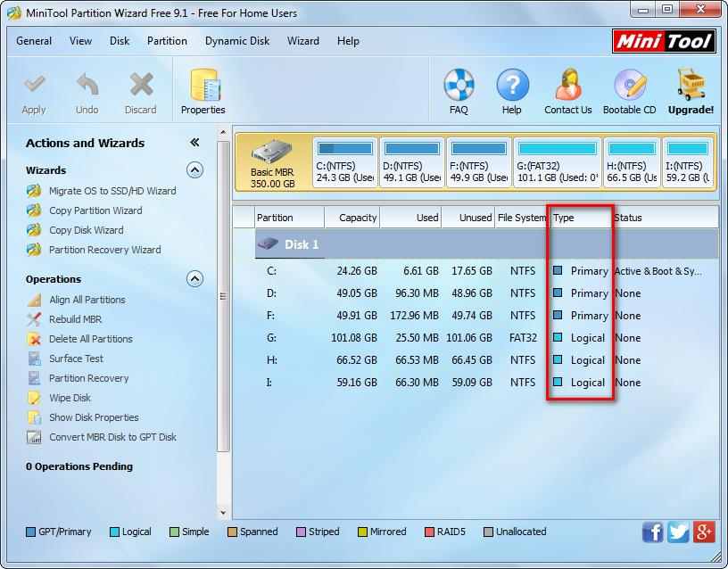Click the Apply checkmark icon
This screenshot has width=728, height=569.
35,85
